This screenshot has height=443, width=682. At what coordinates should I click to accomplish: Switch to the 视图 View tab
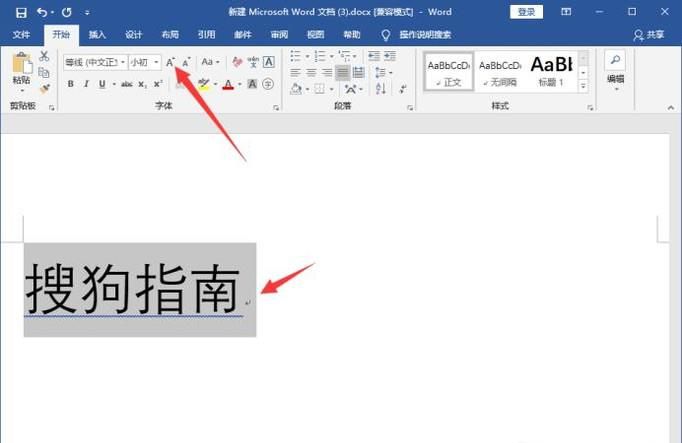pos(316,34)
